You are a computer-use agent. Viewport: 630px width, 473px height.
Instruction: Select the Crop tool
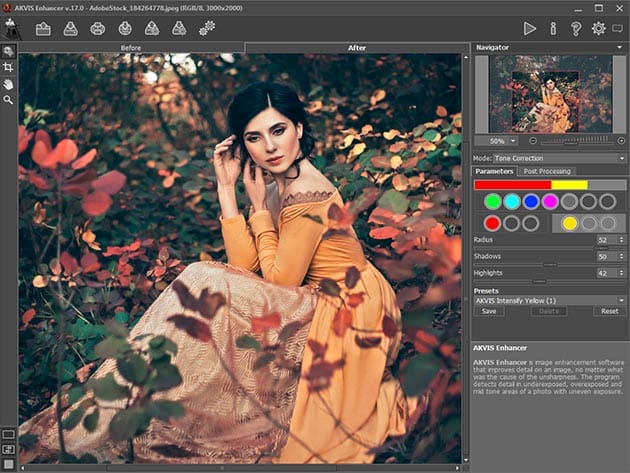8,67
